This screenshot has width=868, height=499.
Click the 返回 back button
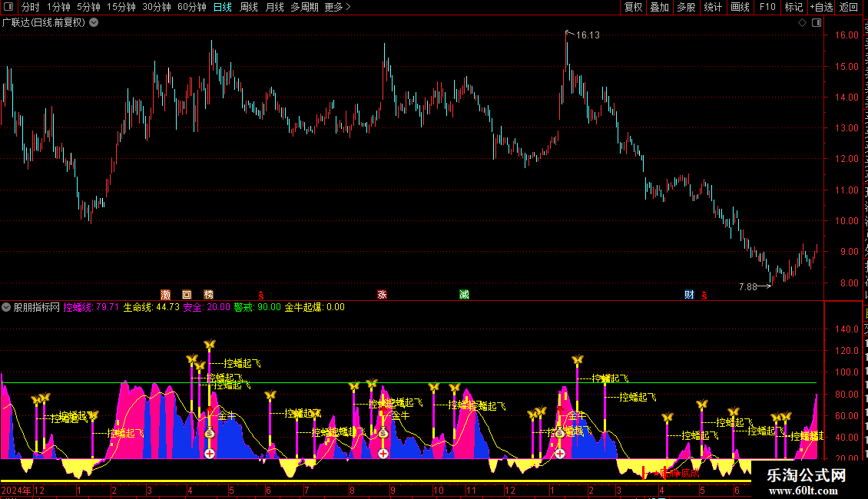point(849,7)
